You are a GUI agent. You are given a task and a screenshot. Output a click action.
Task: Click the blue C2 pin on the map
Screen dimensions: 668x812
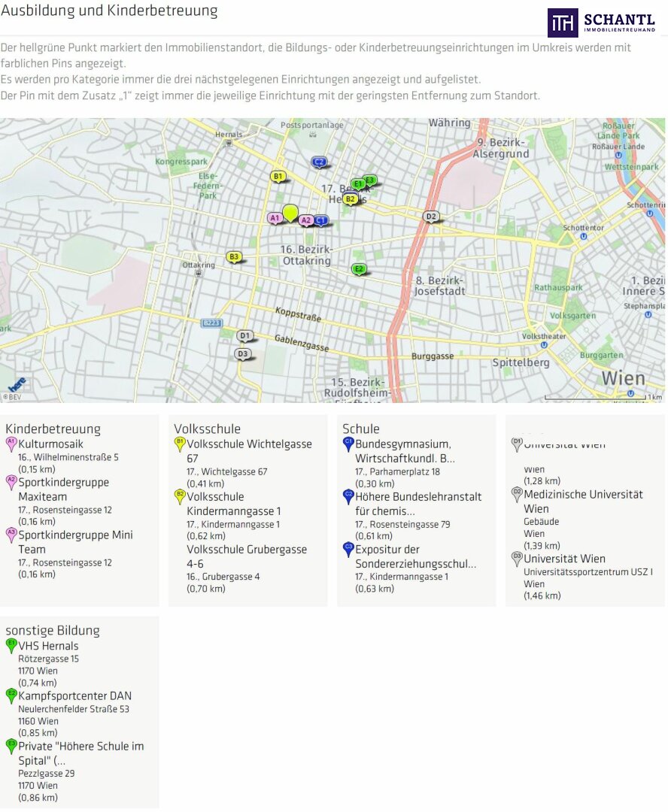319,162
